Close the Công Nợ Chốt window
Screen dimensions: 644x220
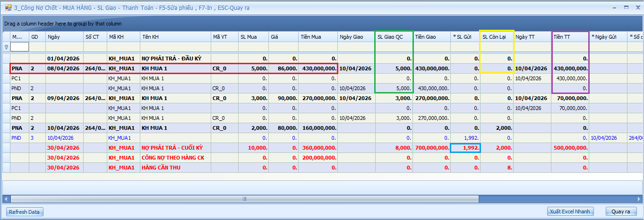636,8
